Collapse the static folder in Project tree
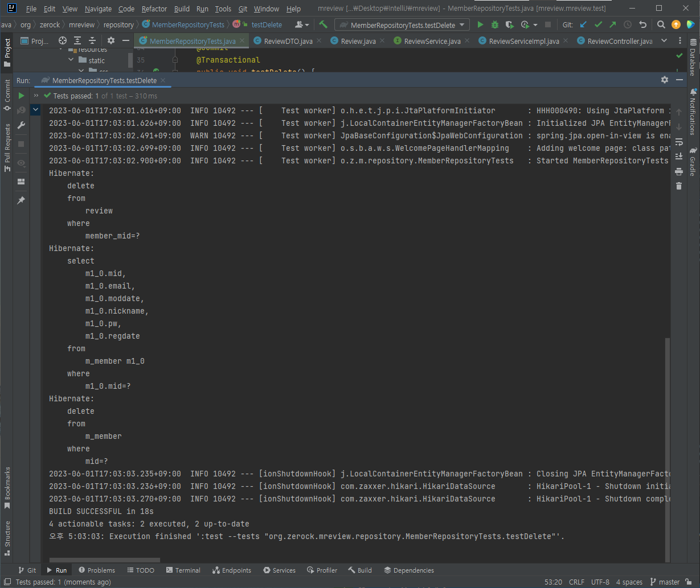Screen dimensions: 700x588 tap(71, 60)
